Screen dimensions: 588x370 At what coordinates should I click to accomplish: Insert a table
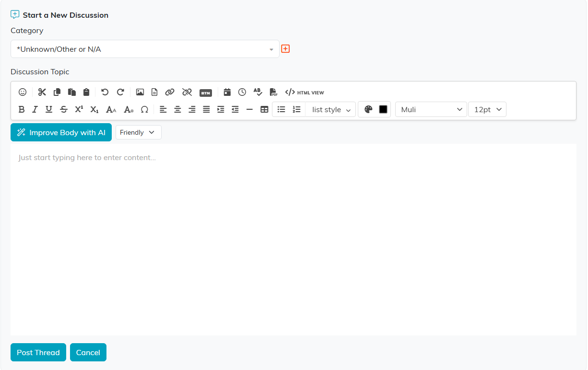pyautogui.click(x=264, y=109)
